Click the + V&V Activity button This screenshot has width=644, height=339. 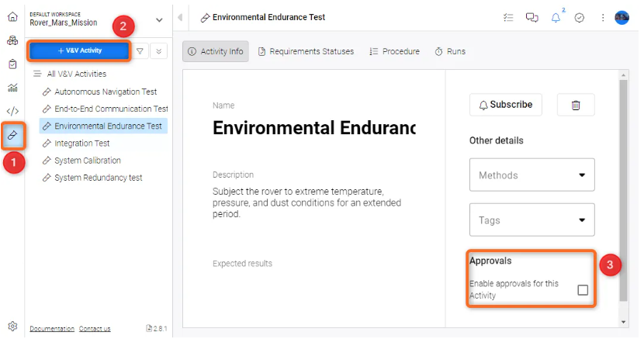79,50
